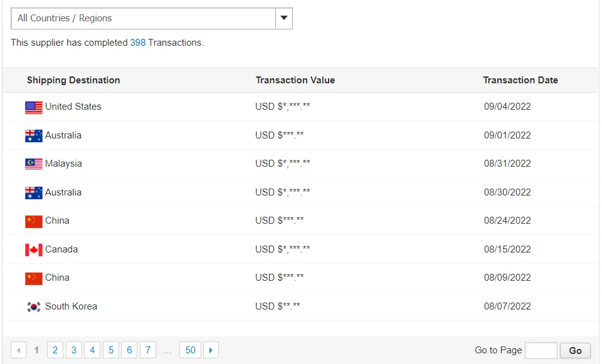602x364 pixels.
Task: Navigate to page 5
Action: 111,350
